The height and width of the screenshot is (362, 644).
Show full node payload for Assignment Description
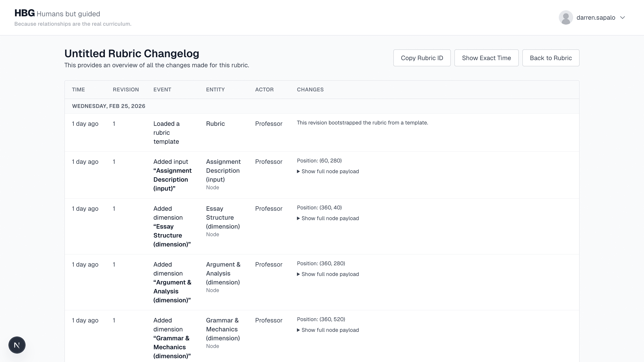coord(328,171)
